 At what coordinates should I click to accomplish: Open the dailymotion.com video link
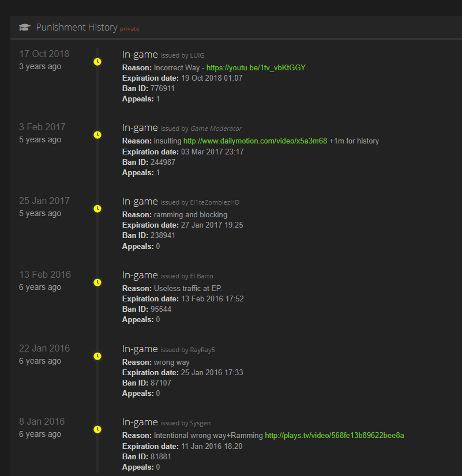tap(255, 141)
